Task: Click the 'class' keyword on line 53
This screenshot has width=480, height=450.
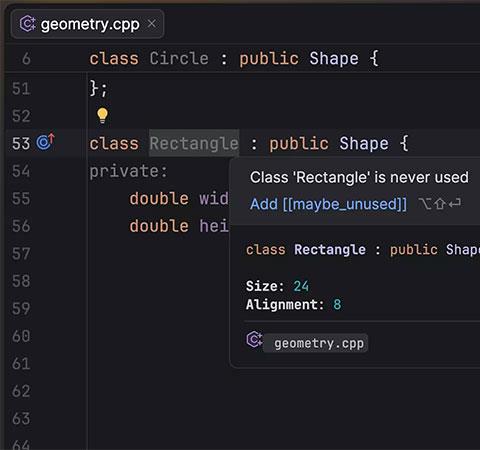Action: [114, 144]
